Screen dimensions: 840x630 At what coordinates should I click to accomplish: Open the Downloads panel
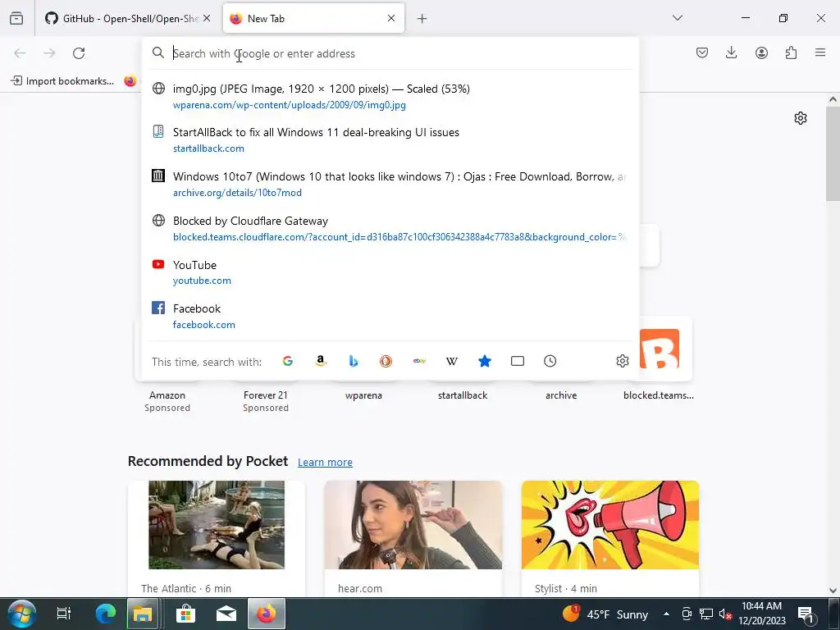(731, 52)
